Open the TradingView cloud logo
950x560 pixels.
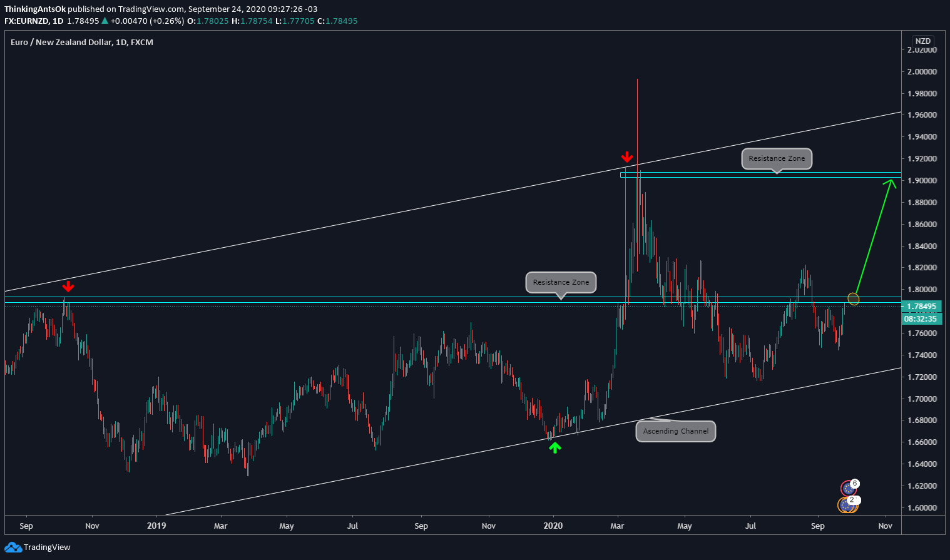[x=13, y=547]
